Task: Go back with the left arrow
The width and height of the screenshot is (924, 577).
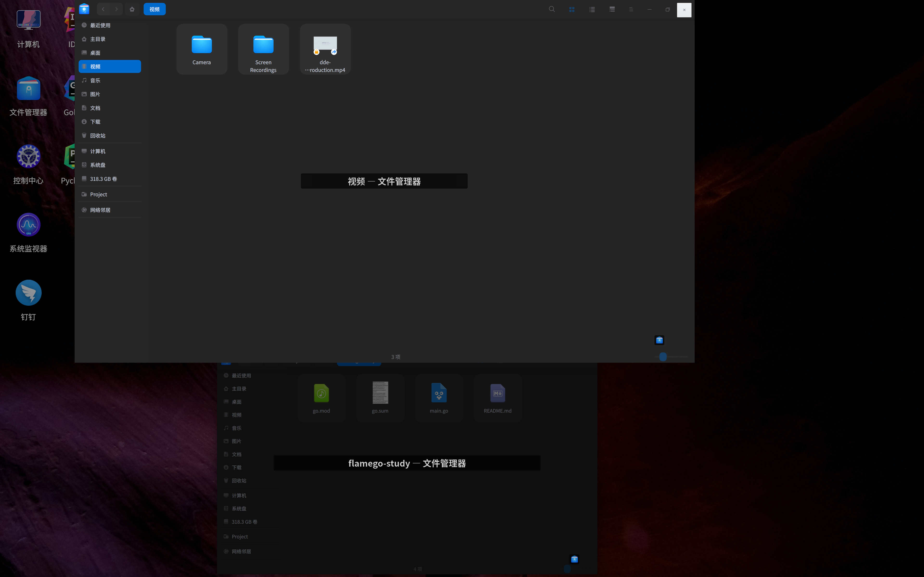Action: (x=103, y=9)
